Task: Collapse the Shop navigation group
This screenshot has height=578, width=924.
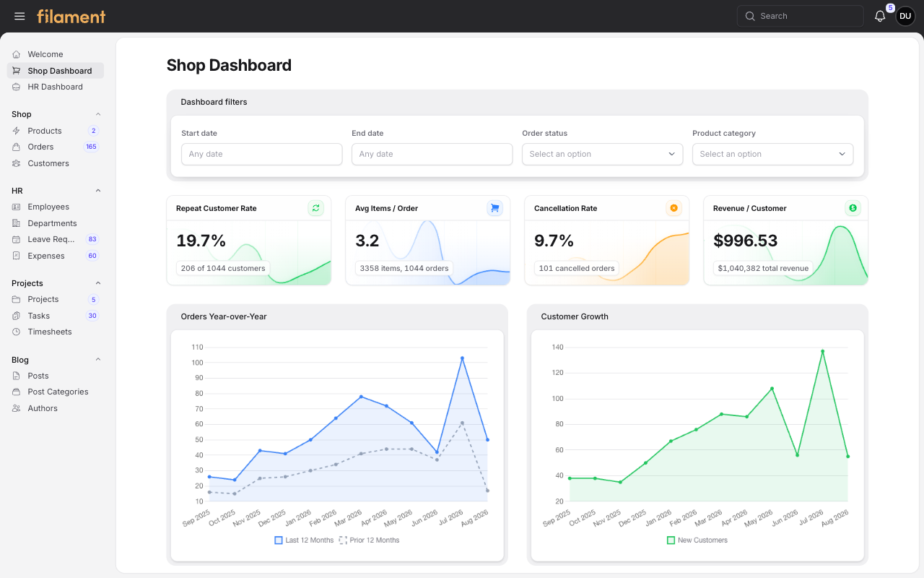Action: pyautogui.click(x=98, y=114)
